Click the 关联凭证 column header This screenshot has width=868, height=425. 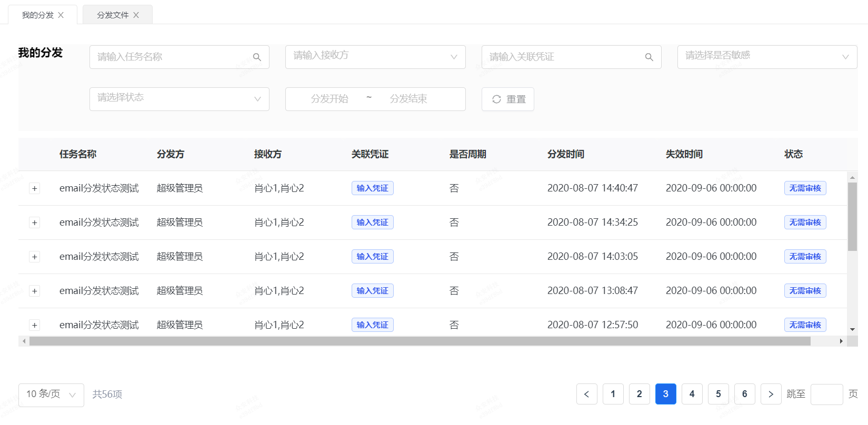(x=370, y=154)
